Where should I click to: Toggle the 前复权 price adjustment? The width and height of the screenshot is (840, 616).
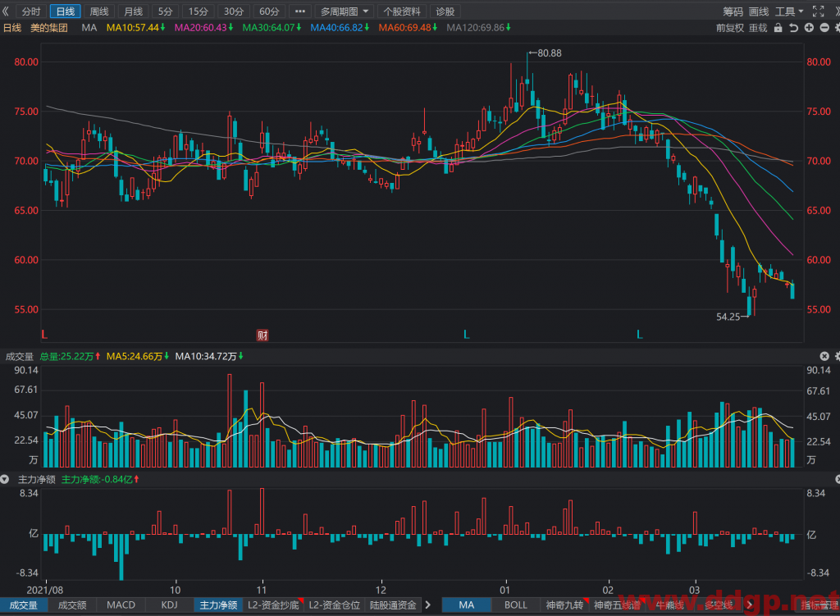click(x=729, y=28)
